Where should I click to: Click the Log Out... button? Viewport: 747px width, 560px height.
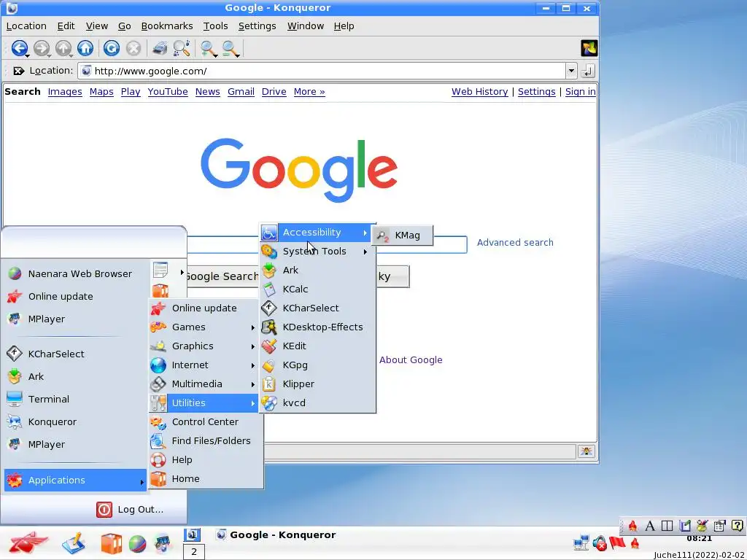click(130, 510)
